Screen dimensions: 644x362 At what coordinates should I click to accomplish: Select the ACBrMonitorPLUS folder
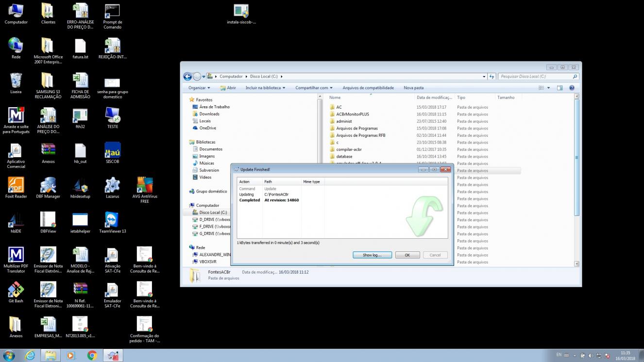pos(352,114)
